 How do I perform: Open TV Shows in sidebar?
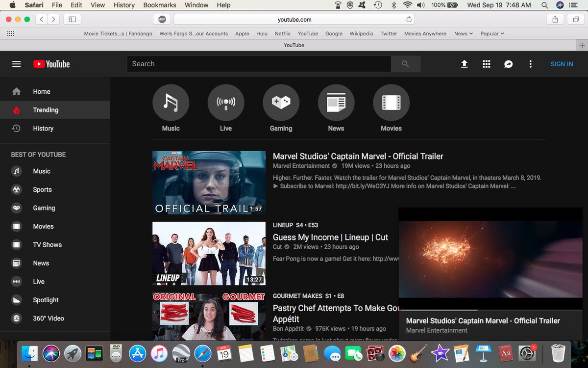55,244
